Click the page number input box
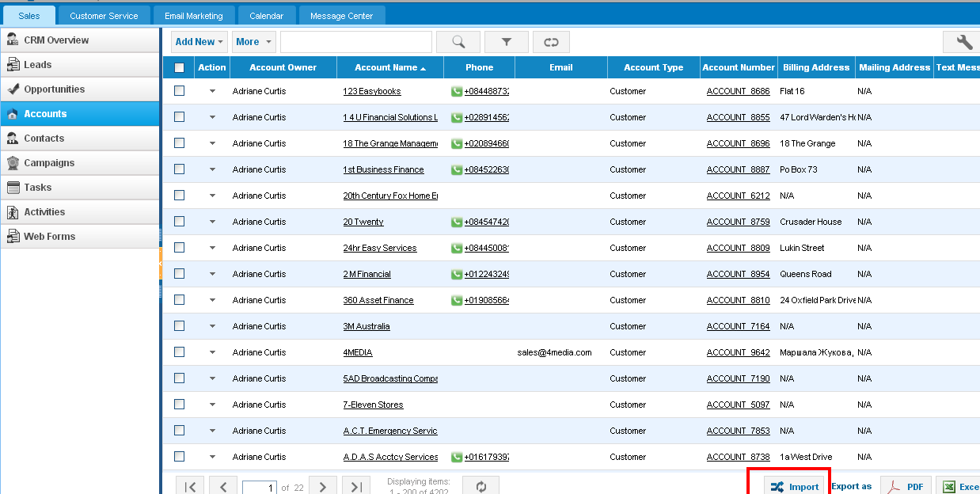This screenshot has height=494, width=980. coord(259,488)
